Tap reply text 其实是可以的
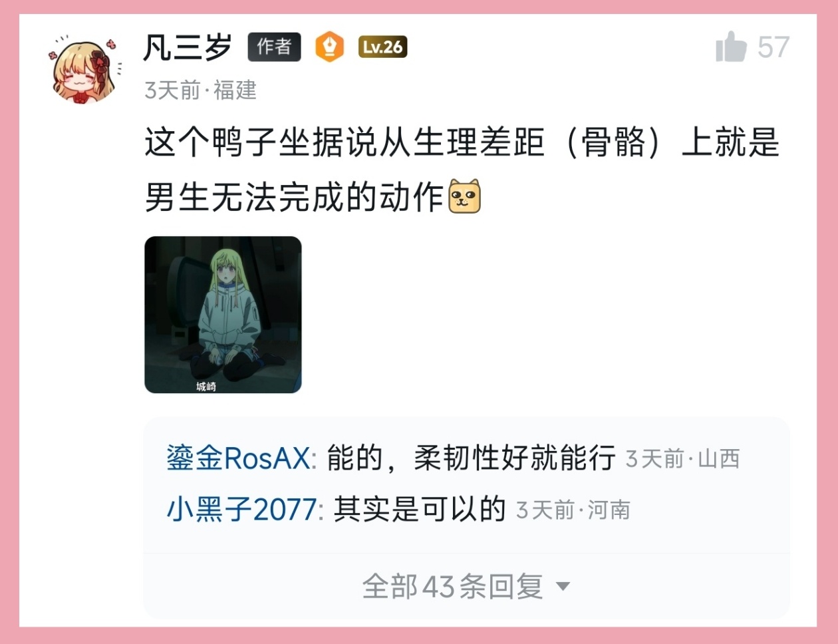The height and width of the screenshot is (644, 838). pyautogui.click(x=420, y=510)
